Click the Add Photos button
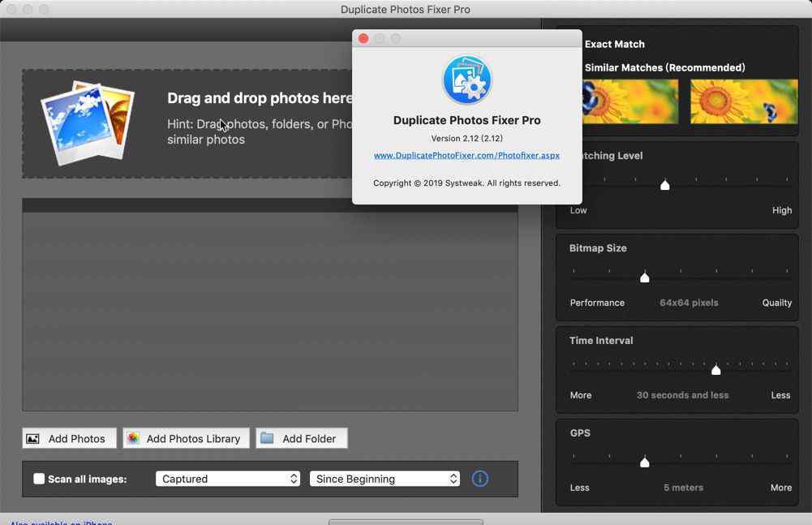The width and height of the screenshot is (812, 525). click(70, 438)
